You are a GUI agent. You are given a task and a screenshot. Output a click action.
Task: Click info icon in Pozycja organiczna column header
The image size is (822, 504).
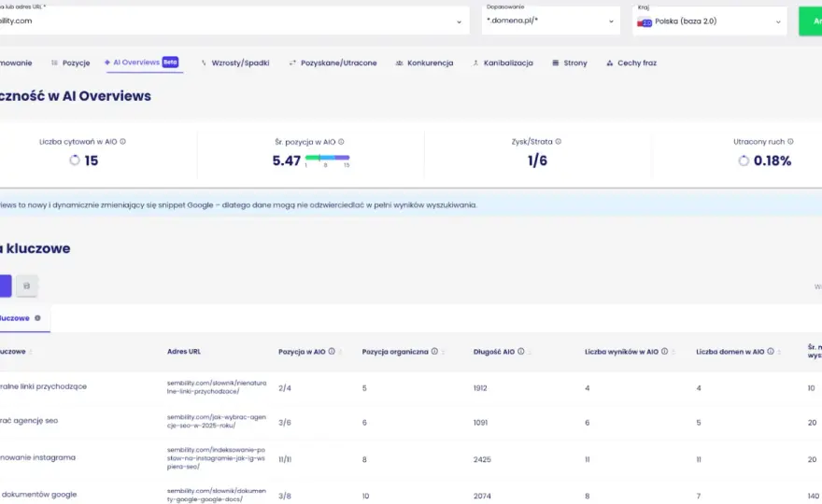434,352
